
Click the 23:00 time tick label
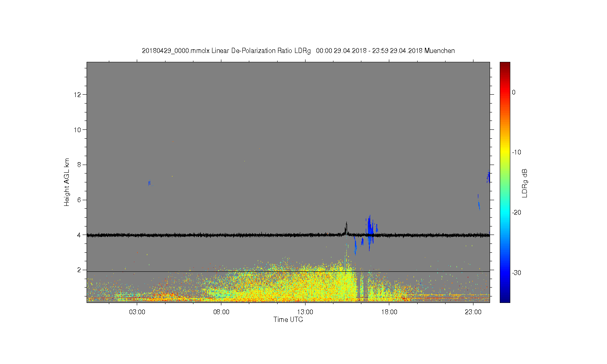pos(473,312)
